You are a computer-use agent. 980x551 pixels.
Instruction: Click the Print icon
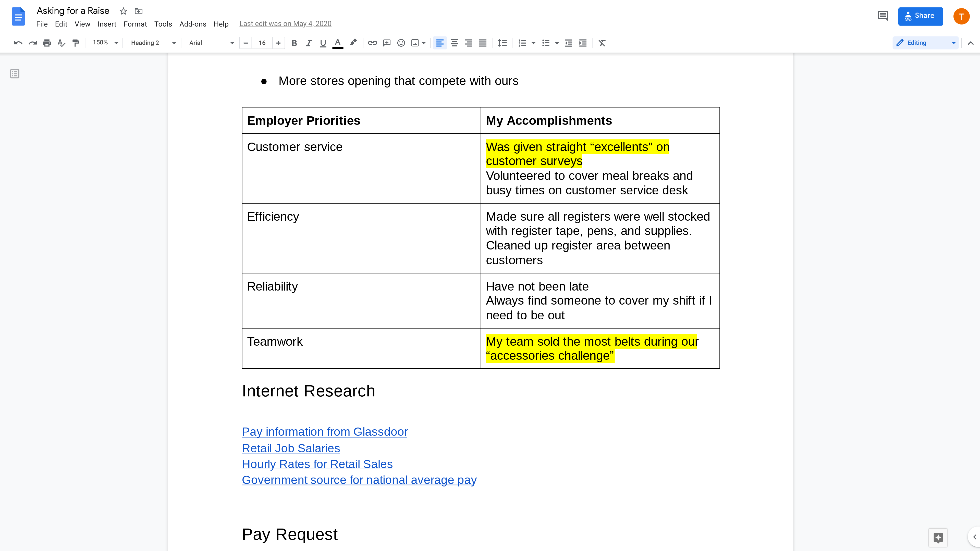[x=47, y=43]
